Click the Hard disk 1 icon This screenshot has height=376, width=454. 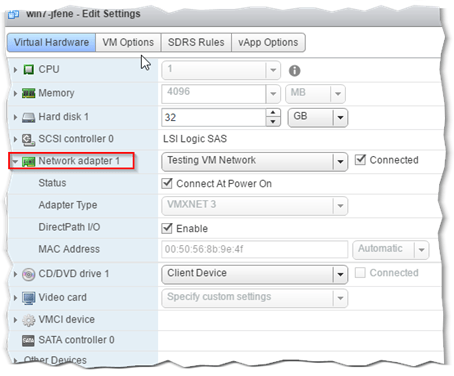[x=29, y=117]
